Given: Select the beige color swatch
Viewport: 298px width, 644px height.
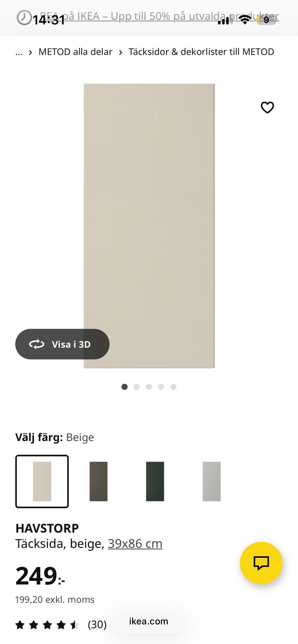Looking at the screenshot, I should coord(42,481).
